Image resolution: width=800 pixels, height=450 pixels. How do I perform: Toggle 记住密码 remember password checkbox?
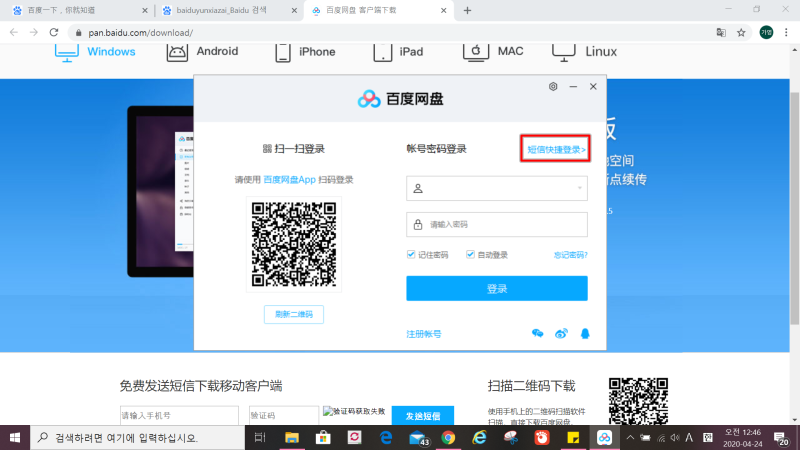(x=411, y=254)
